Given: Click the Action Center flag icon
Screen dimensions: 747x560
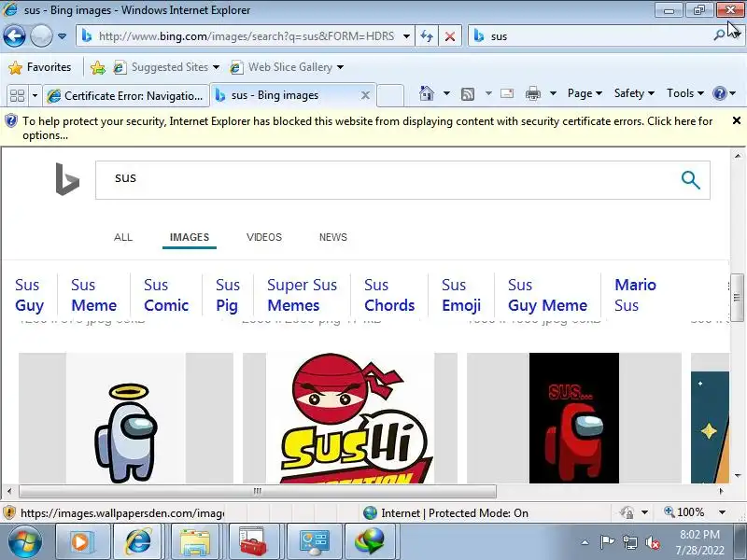Looking at the screenshot, I should tap(606, 542).
